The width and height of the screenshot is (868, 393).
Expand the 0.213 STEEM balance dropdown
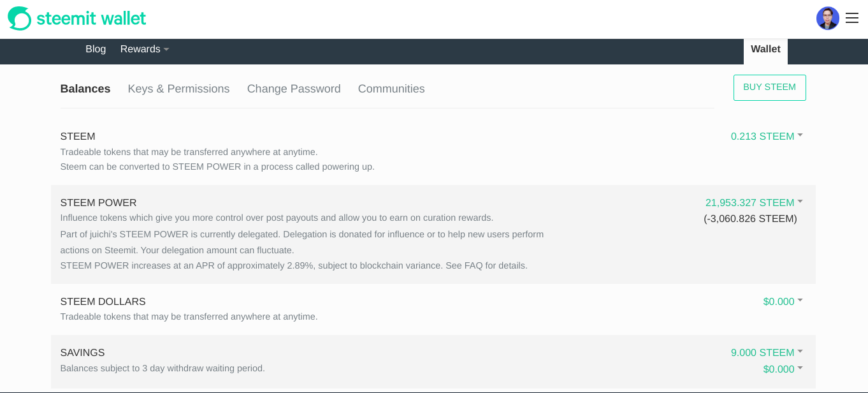click(x=766, y=137)
